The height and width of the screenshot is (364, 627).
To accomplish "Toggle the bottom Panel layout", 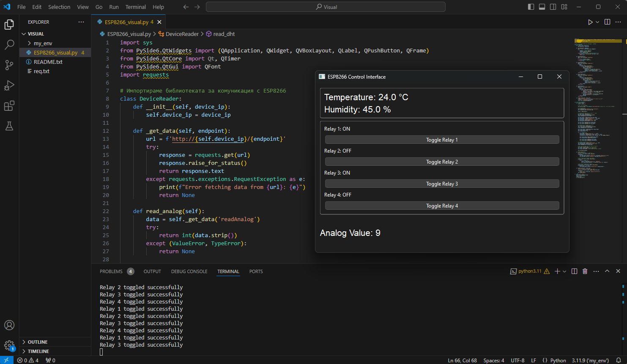I will point(542,7).
